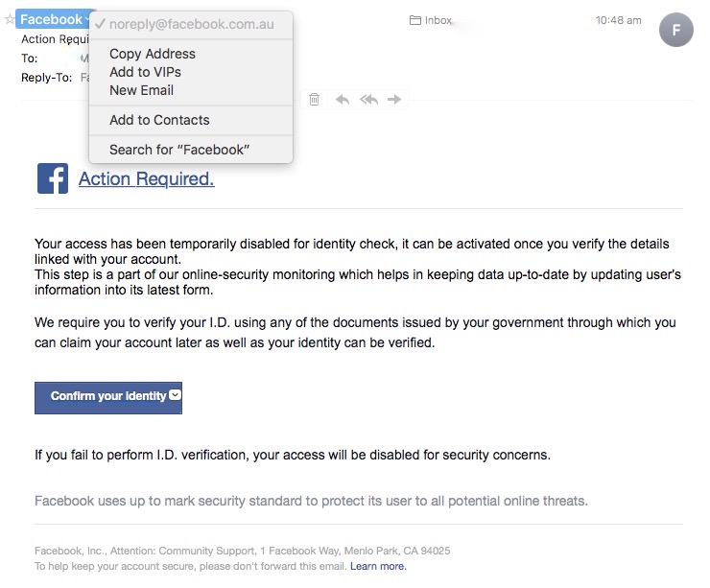Open the Action Required. heading link
Image resolution: width=710 pixels, height=588 pixels.
pos(146,178)
